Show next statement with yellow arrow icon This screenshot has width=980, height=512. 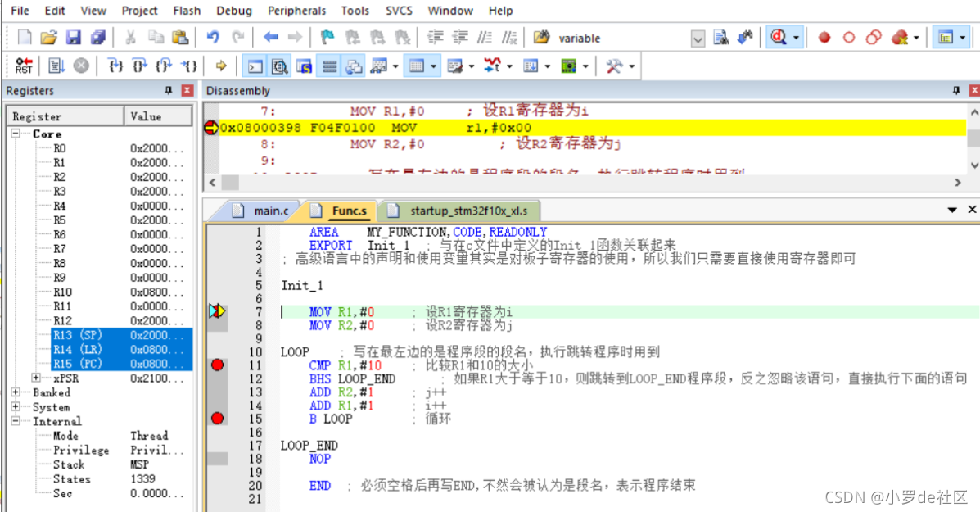tap(220, 66)
